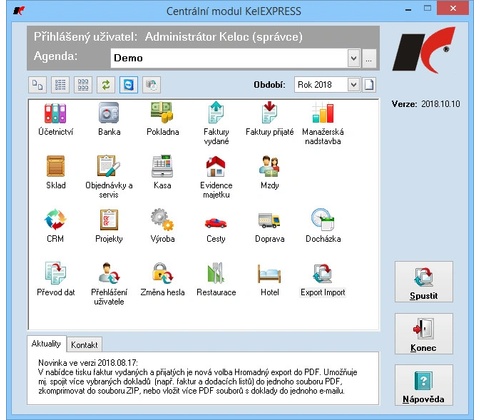Click the Konec exit button
Screen dimensions: 480x420
click(424, 334)
